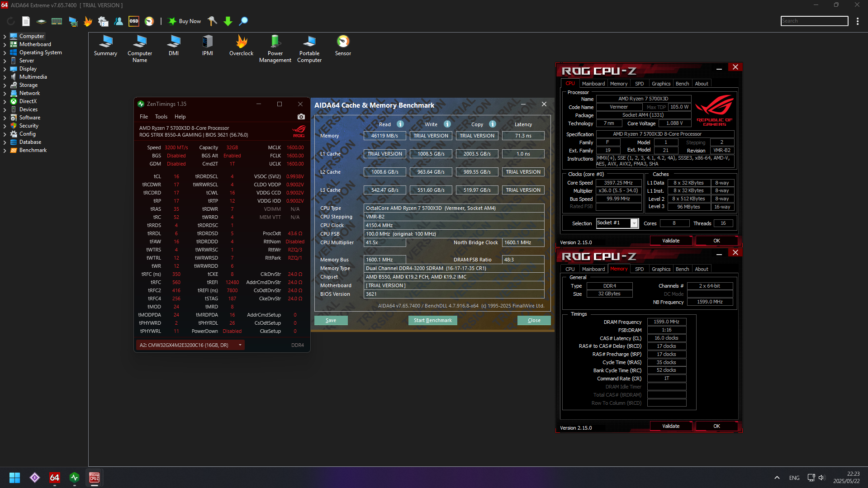This screenshot has width=868, height=488.
Task: Click the users toolbar icon
Action: pos(119,21)
